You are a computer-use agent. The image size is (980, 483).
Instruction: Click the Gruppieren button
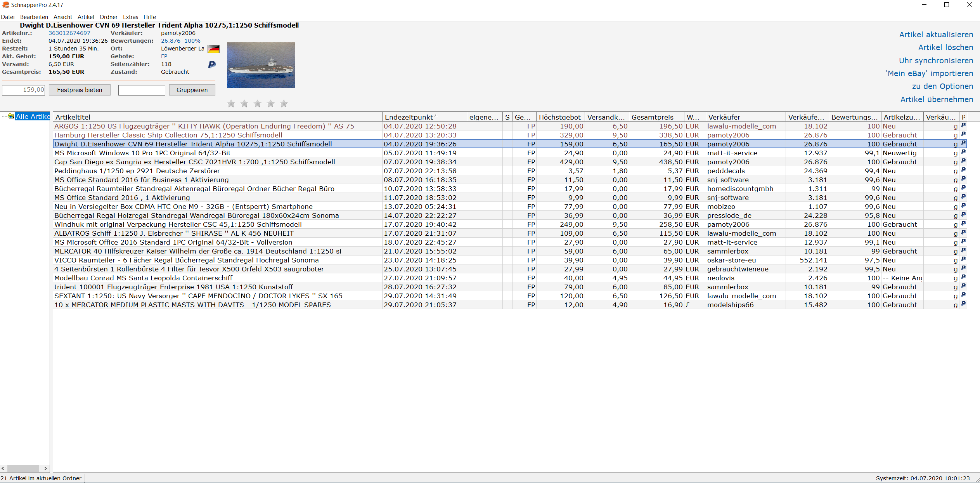point(192,90)
